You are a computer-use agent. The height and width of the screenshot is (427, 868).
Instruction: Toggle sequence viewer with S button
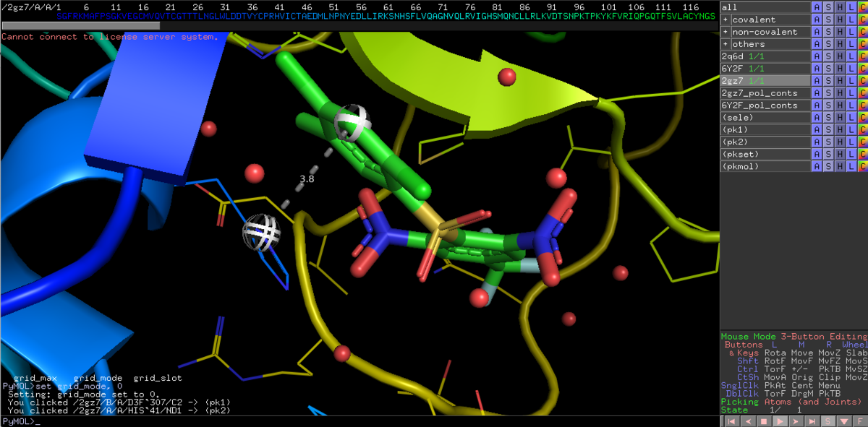[x=827, y=420]
